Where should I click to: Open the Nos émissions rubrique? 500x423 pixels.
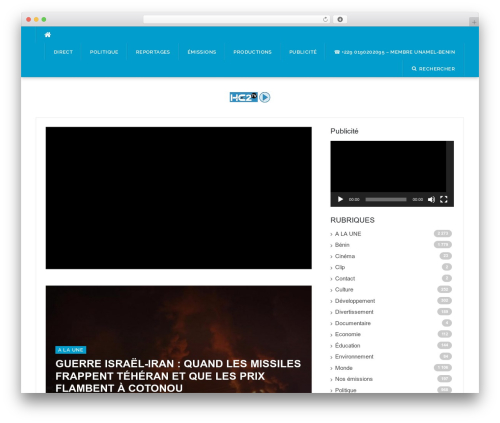coord(354,379)
